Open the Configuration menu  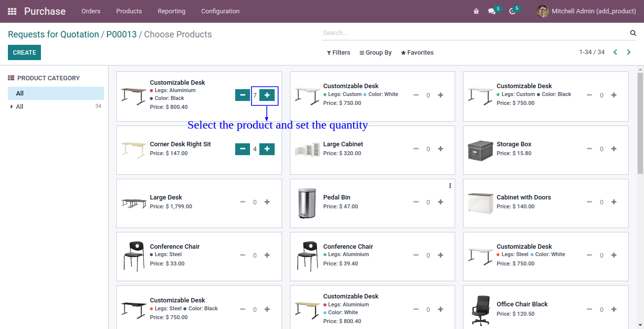coord(220,11)
